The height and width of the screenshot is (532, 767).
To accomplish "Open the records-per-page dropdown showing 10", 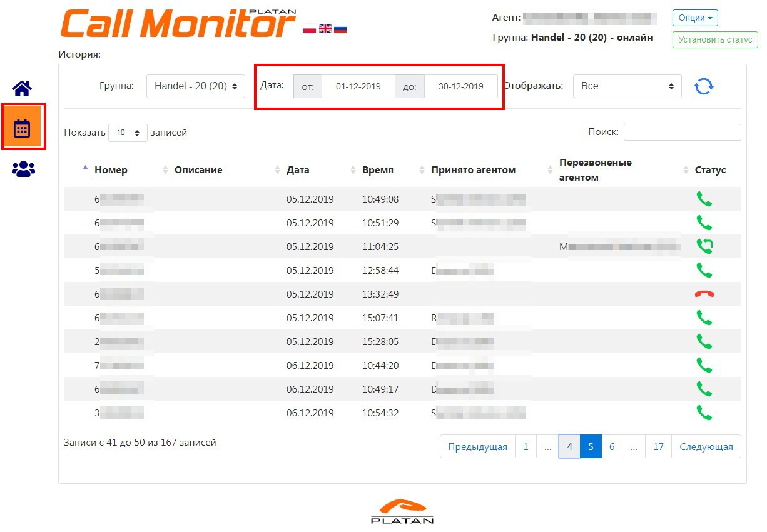I will (x=128, y=133).
